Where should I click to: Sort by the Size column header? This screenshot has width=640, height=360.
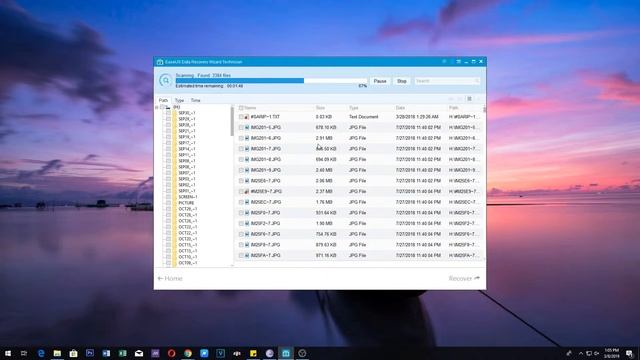click(x=320, y=108)
